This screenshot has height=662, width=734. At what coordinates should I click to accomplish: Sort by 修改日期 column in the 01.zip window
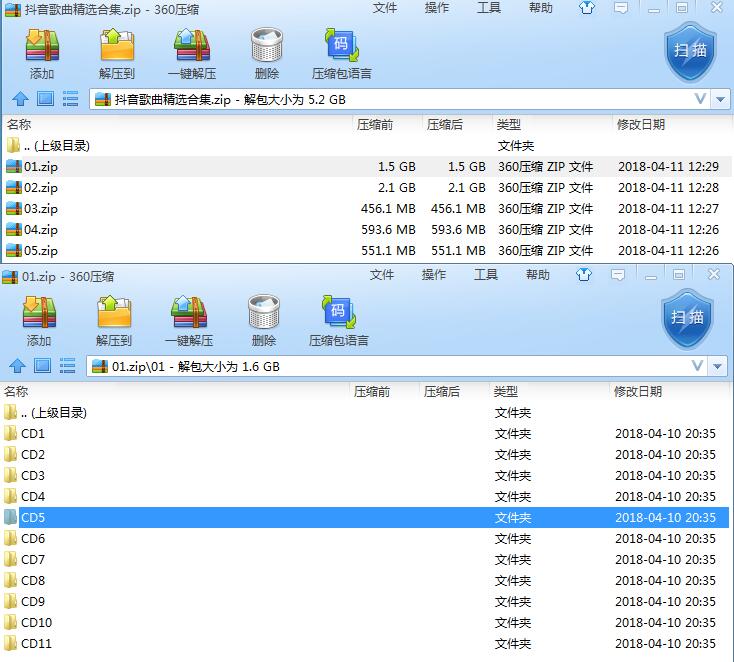pos(638,392)
